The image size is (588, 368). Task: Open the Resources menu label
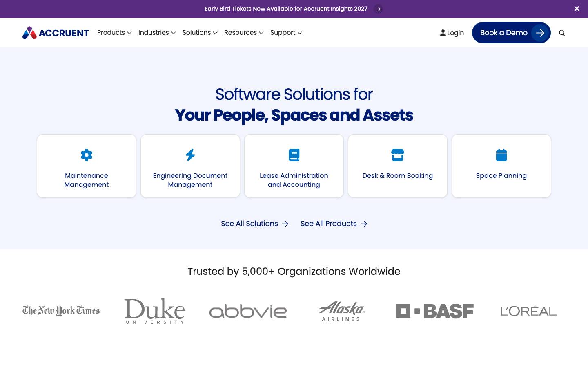click(241, 33)
